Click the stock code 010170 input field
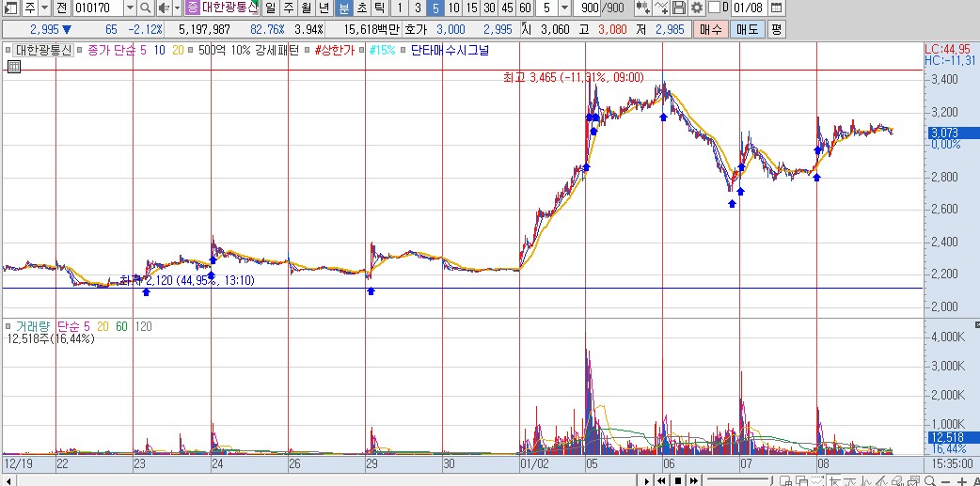The image size is (980, 486). point(98,8)
